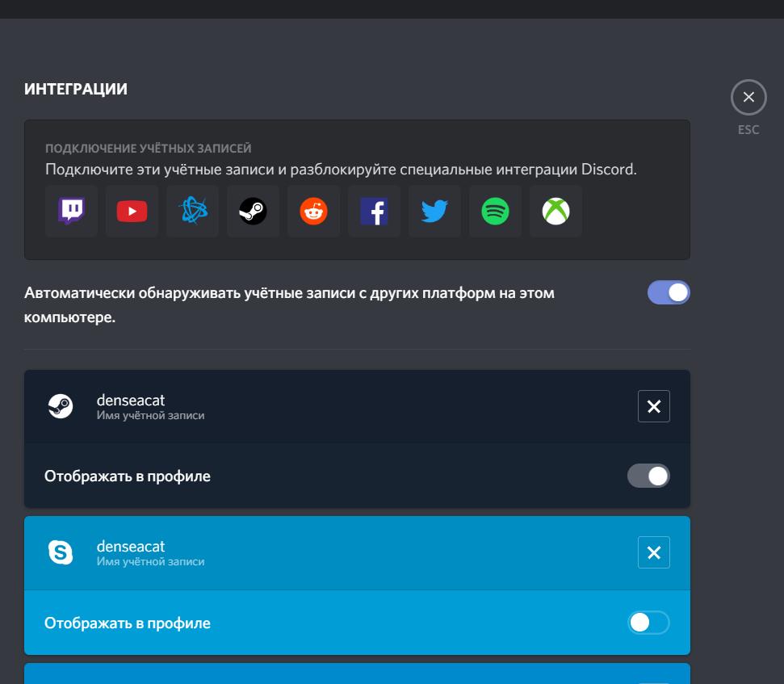This screenshot has height=684, width=784.
Task: Click the ПОДКЛЮЧЕНИЕ УЧЁТНЫХ ЗАПИСЕЙ label
Action: point(148,149)
